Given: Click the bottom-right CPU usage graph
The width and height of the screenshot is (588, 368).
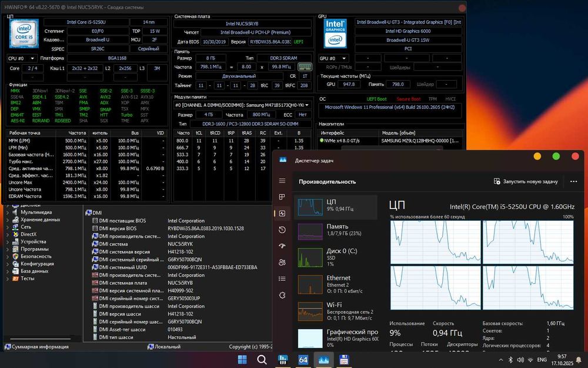Looking at the screenshot, I should point(528,288).
